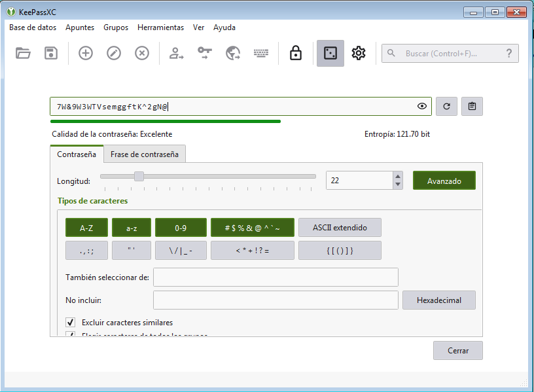Copy generated password with clipboard icon

coord(472,106)
